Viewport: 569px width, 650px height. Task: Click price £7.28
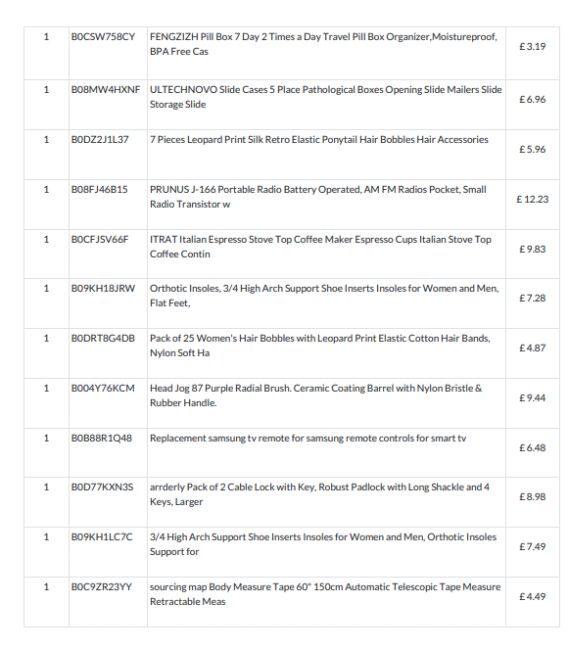tap(532, 298)
